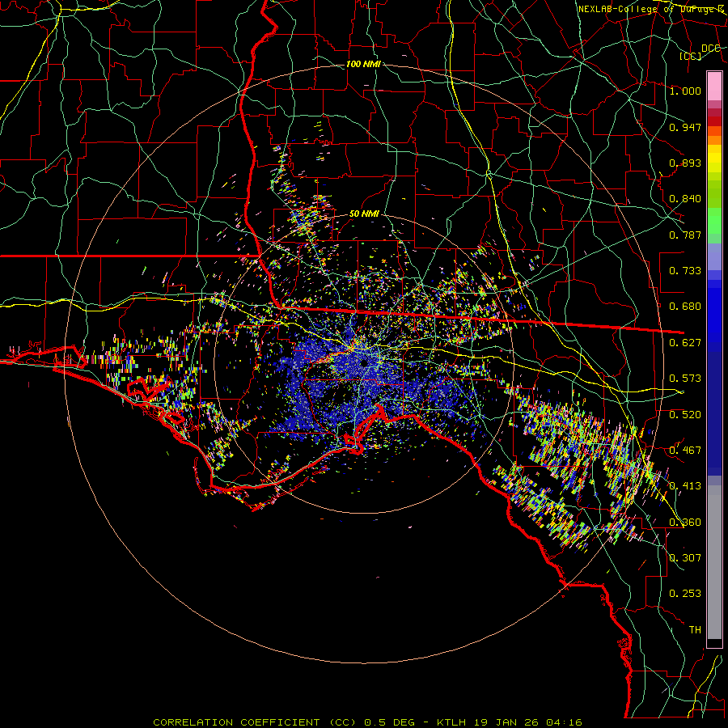Screen dimensions: 728x728
Task: Click the 50 NMI range ring label
Action: point(364,214)
